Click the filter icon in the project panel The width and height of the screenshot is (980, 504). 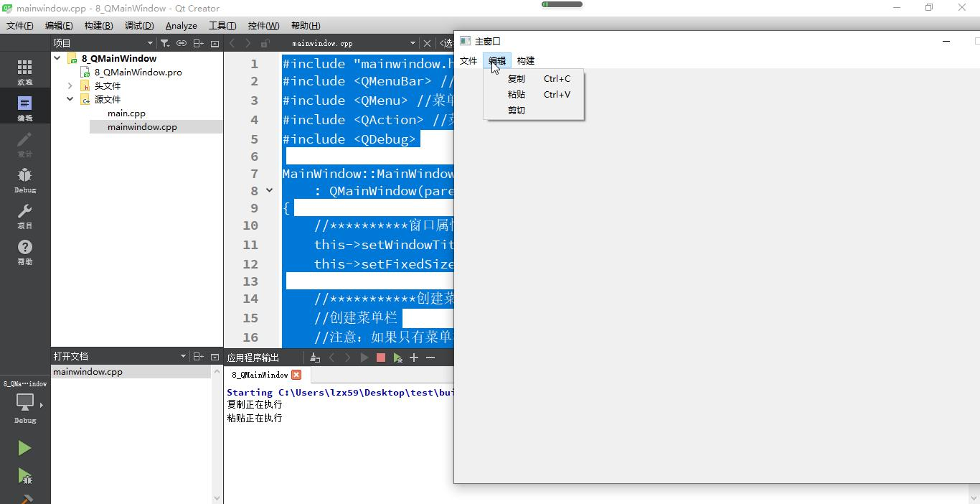(x=164, y=43)
